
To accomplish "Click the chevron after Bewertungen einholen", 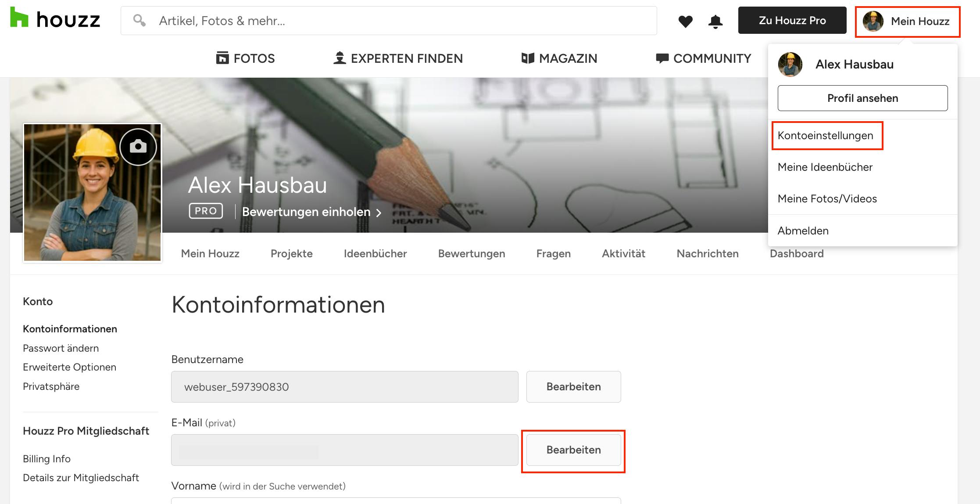I will 379,212.
